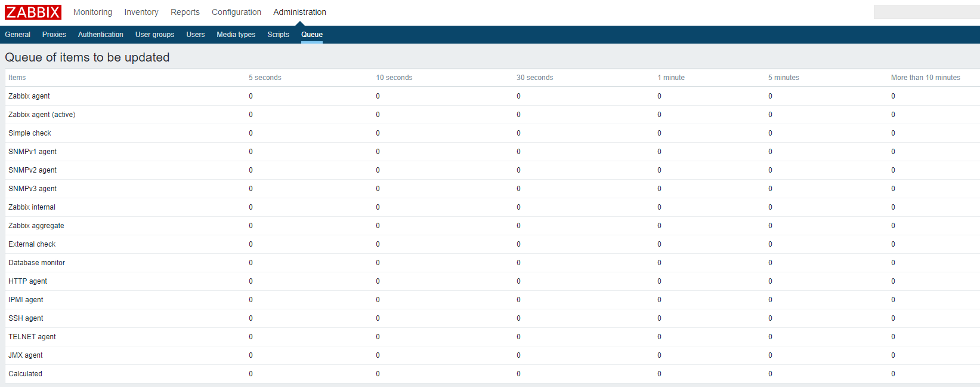The height and width of the screenshot is (387, 980).
Task: Go to the Authentication tab
Action: 101,35
